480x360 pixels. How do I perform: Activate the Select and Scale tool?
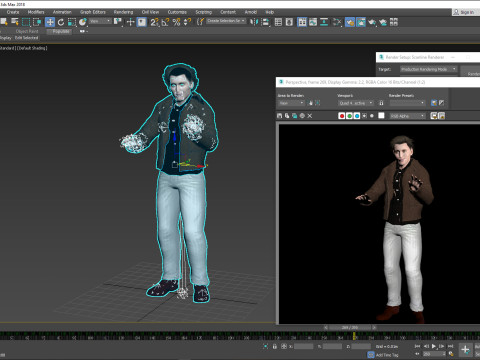72,22
